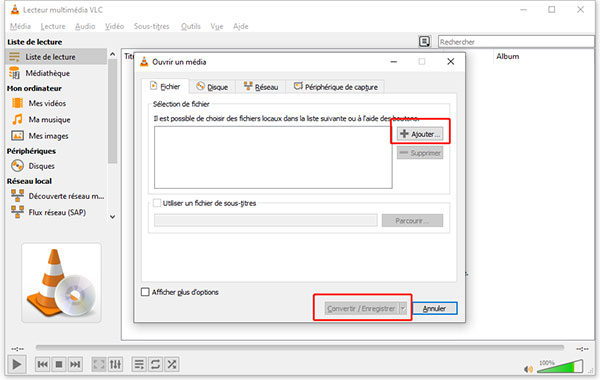Click the Play button in playback controls
Image resolution: width=600 pixels, height=380 pixels.
click(17, 364)
